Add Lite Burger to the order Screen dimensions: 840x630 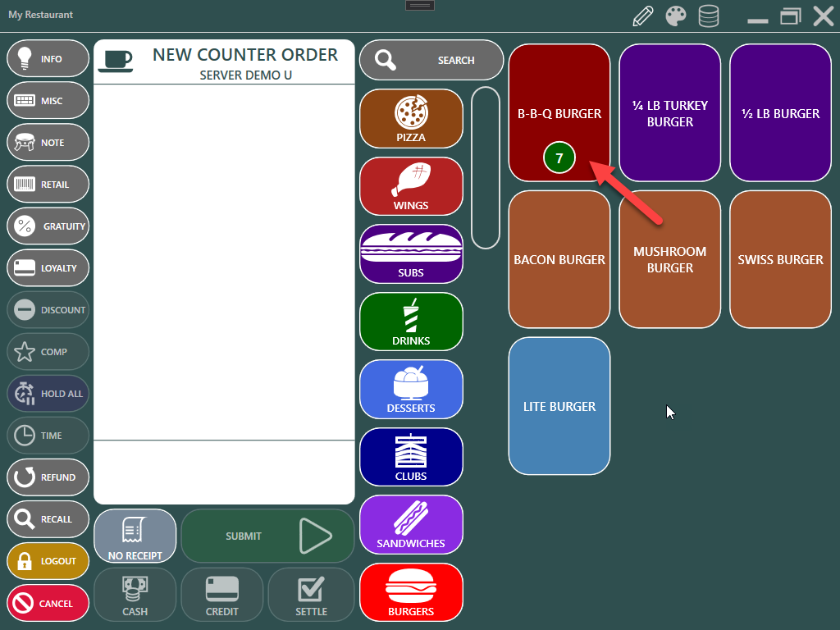559,406
